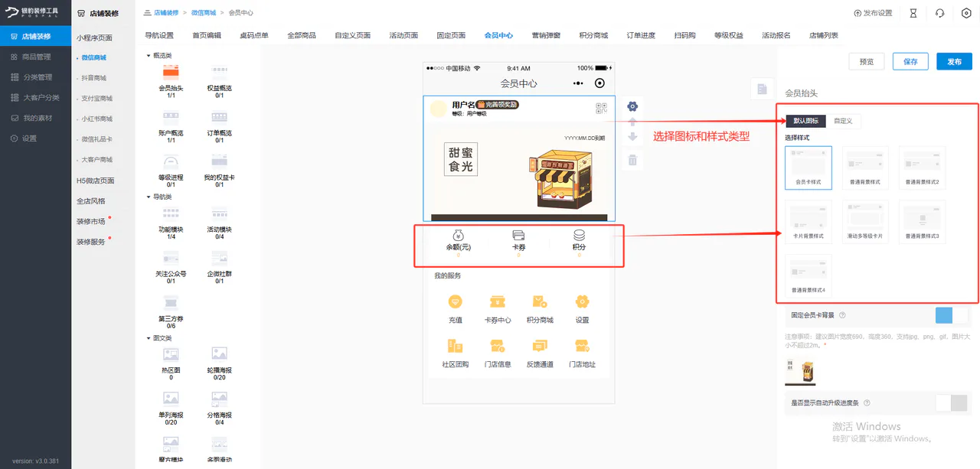Click the blue 发布 button

954,61
